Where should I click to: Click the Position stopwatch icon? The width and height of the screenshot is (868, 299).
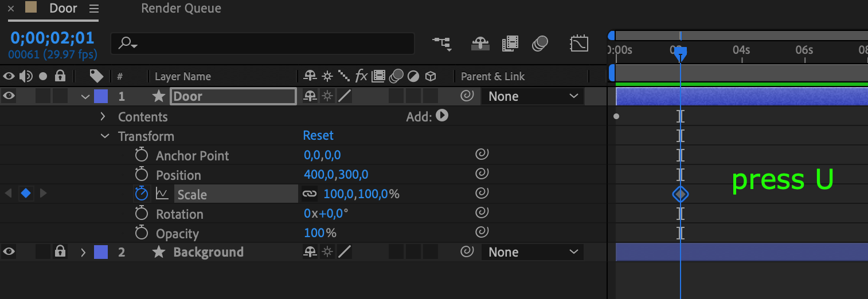(142, 175)
